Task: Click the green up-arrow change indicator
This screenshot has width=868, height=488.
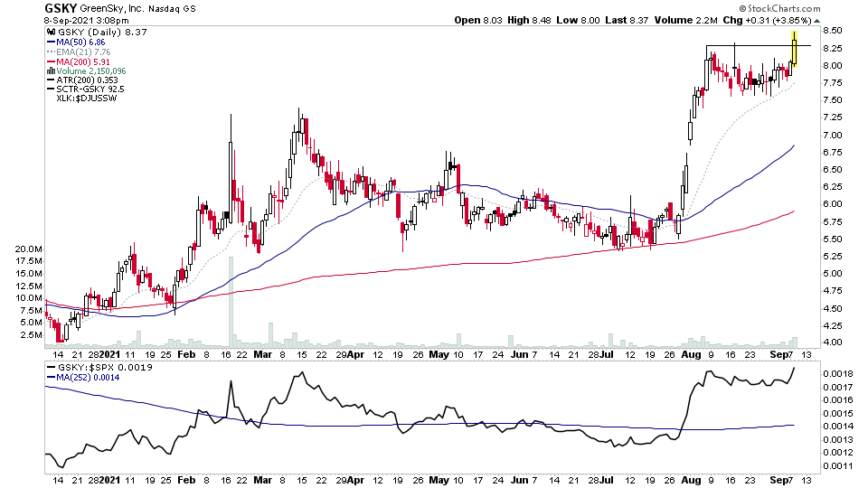Action: coord(817,21)
